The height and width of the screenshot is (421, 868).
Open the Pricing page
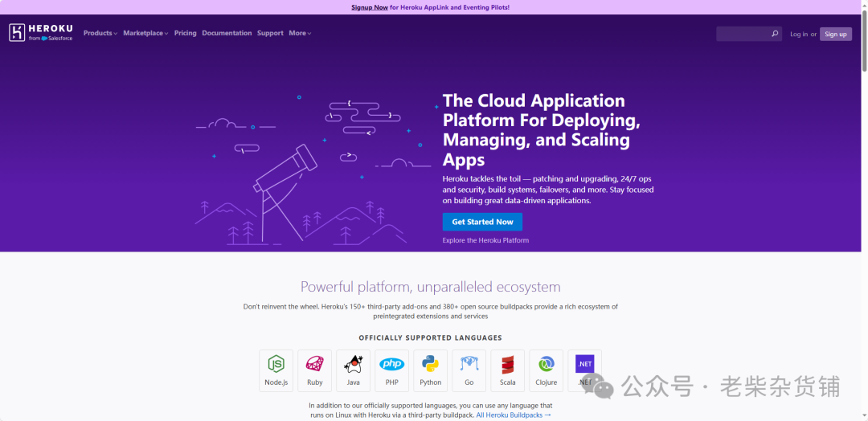(186, 33)
